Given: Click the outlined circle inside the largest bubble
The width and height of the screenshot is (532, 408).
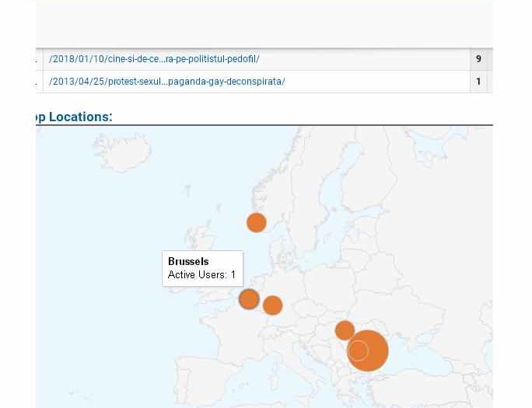Looking at the screenshot, I should pyautogui.click(x=358, y=351).
